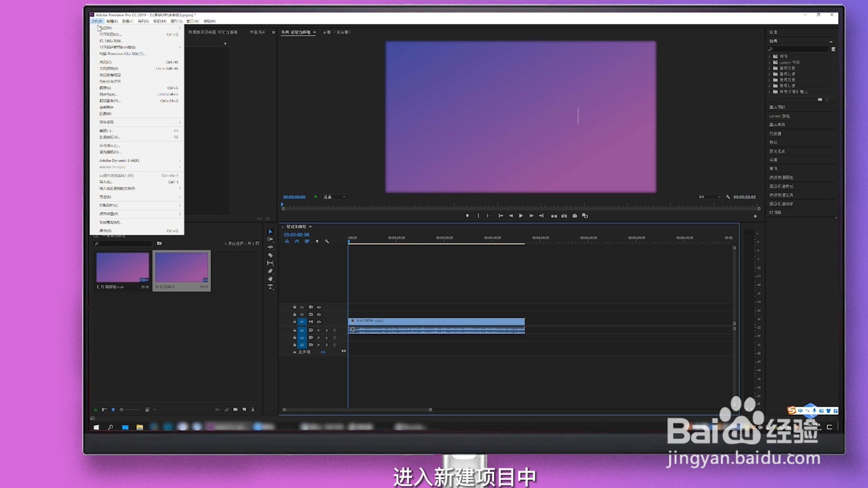The image size is (868, 488).
Task: Select the Hand tool
Action: click(x=270, y=279)
